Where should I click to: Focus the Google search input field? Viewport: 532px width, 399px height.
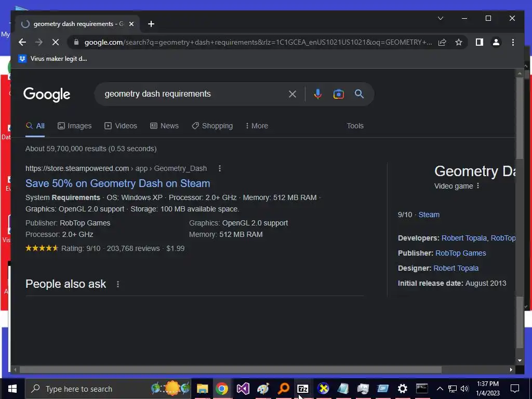pyautogui.click(x=193, y=94)
